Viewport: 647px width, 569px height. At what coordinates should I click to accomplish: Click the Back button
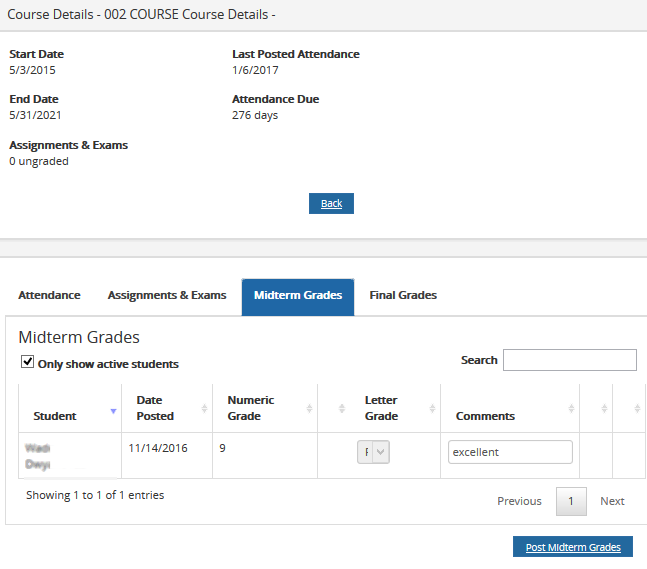tap(331, 204)
